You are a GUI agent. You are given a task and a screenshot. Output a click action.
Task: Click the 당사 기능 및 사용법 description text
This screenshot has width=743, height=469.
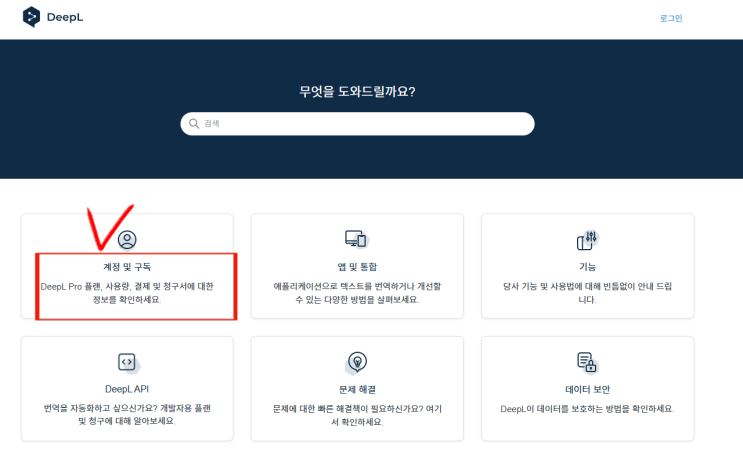pyautogui.click(x=588, y=293)
